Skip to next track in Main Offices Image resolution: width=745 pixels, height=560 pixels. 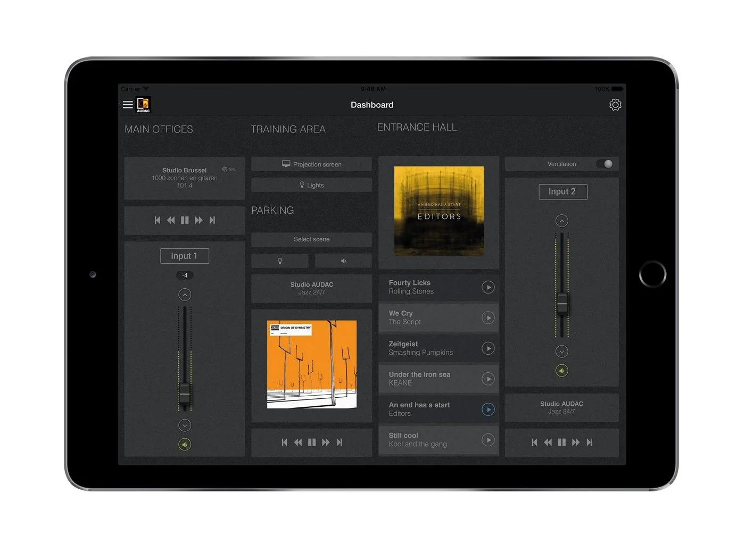tap(212, 220)
